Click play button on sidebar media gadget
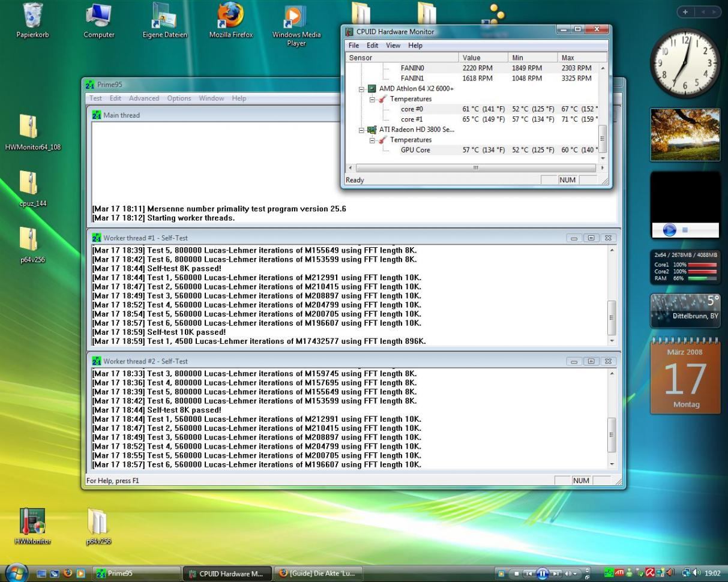Screen dimensions: 728x582 tap(670, 230)
